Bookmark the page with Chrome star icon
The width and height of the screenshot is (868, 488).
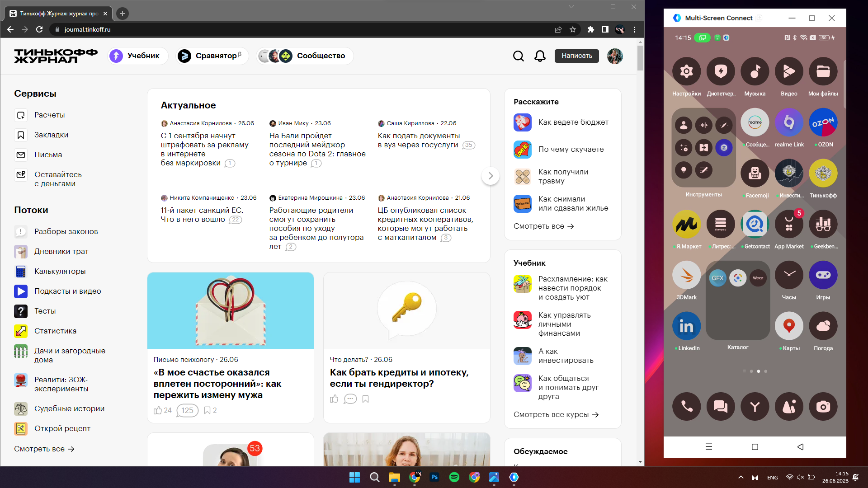(x=573, y=29)
